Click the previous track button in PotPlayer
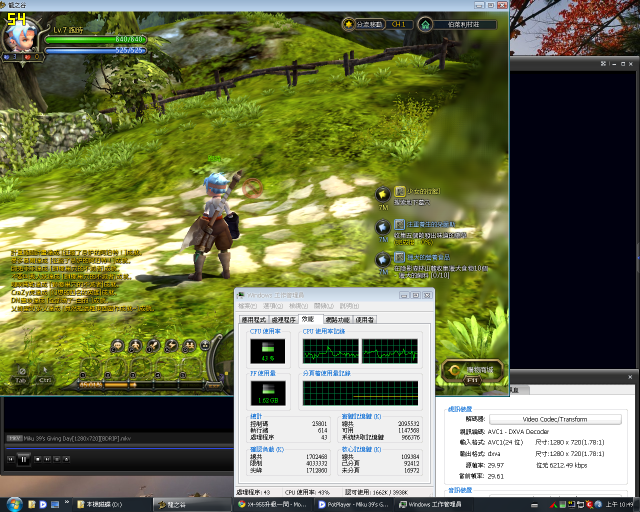 tap(11, 459)
